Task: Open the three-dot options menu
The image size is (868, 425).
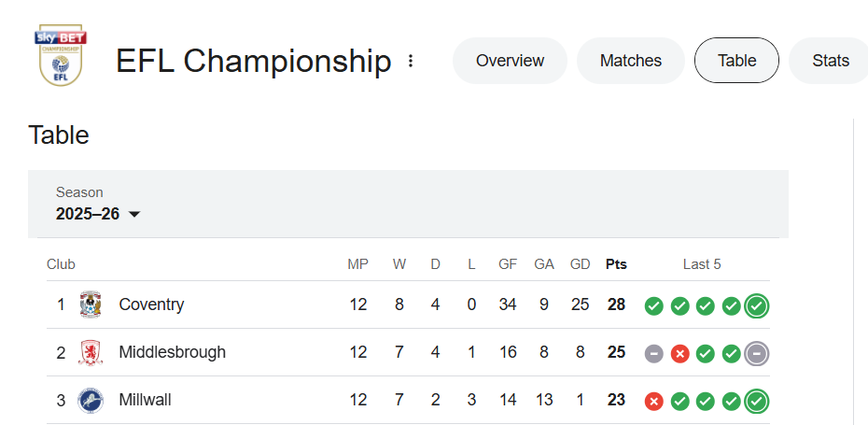Action: (411, 62)
